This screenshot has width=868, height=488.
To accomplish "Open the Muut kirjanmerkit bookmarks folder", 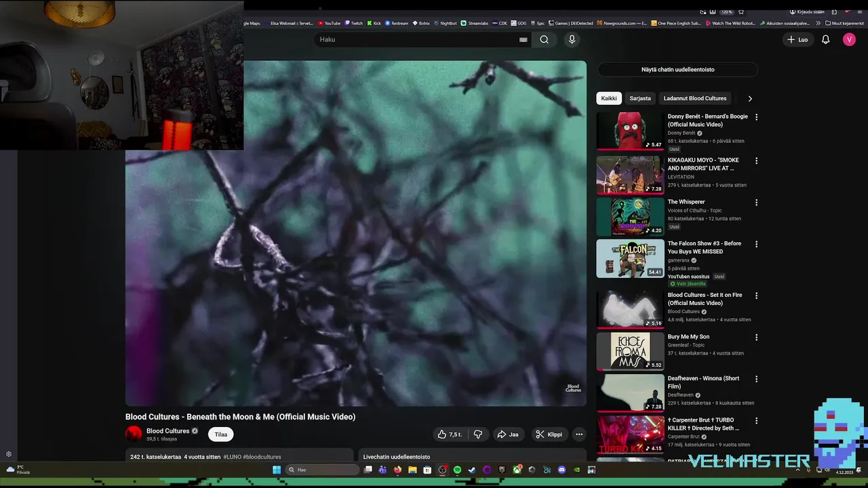I will (844, 23).
